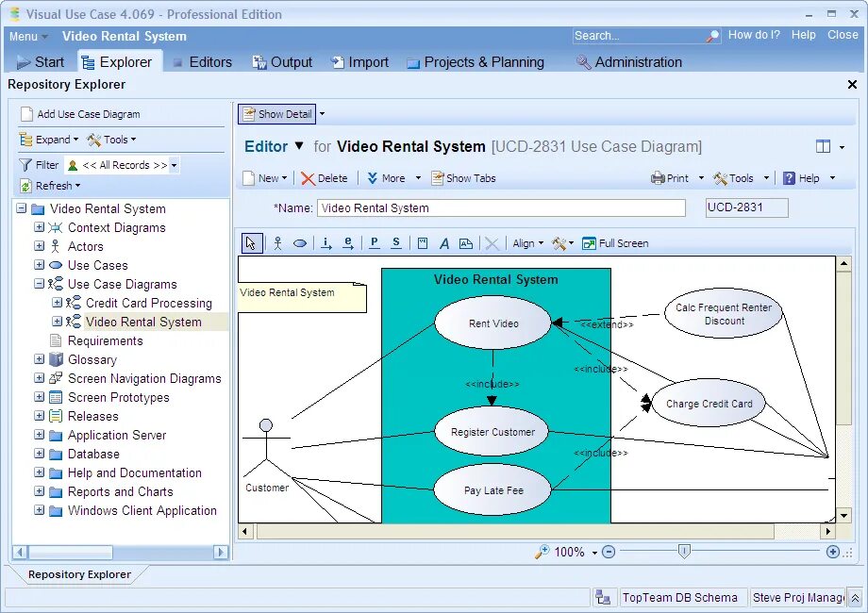The height and width of the screenshot is (613, 868).
Task: Click the Close link in top bar
Action: [843, 35]
